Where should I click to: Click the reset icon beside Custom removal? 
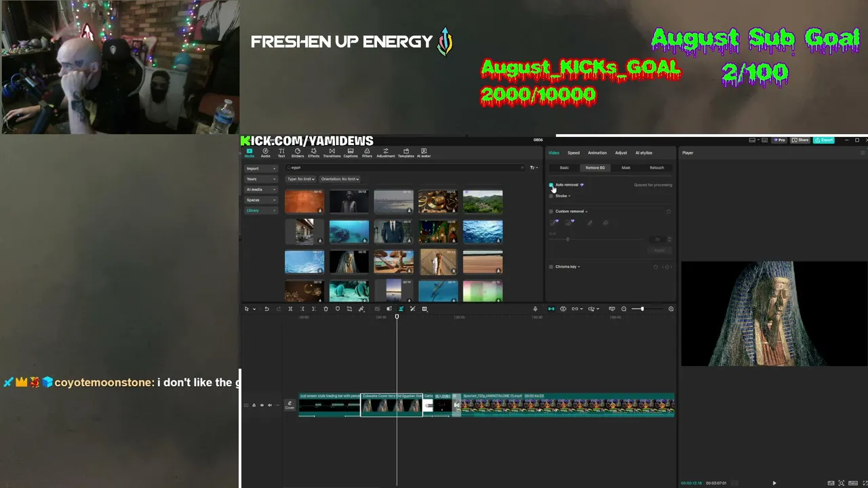669,211
